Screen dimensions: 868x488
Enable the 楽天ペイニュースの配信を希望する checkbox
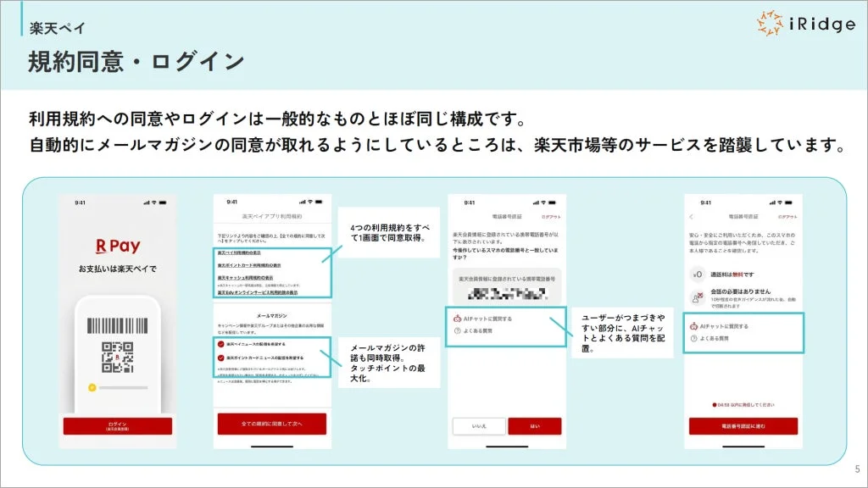click(x=221, y=344)
